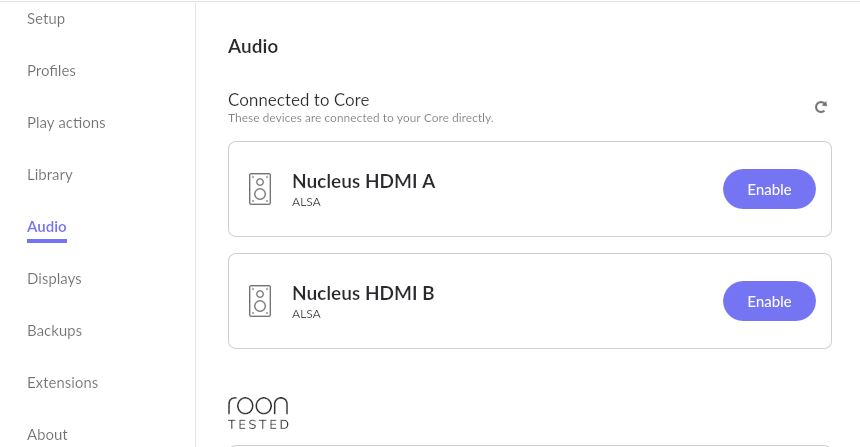Enable the Nucleus HDMI B device

point(769,301)
